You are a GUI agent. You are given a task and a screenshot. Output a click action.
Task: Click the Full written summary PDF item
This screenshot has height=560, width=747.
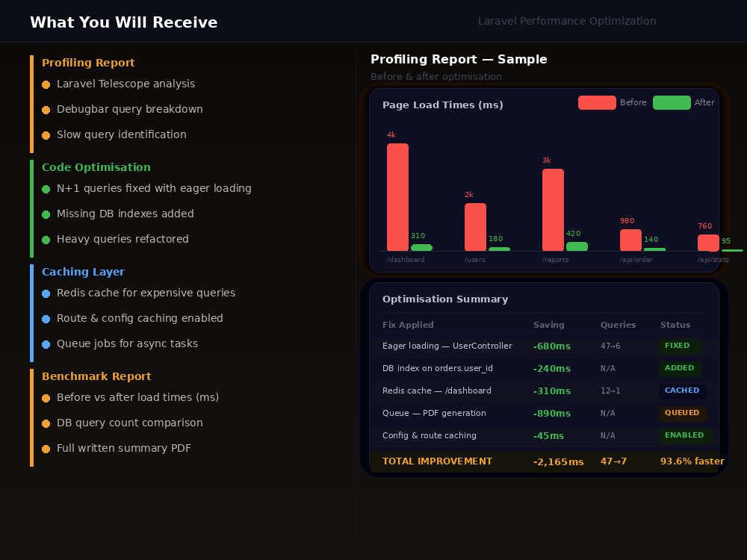point(124,448)
